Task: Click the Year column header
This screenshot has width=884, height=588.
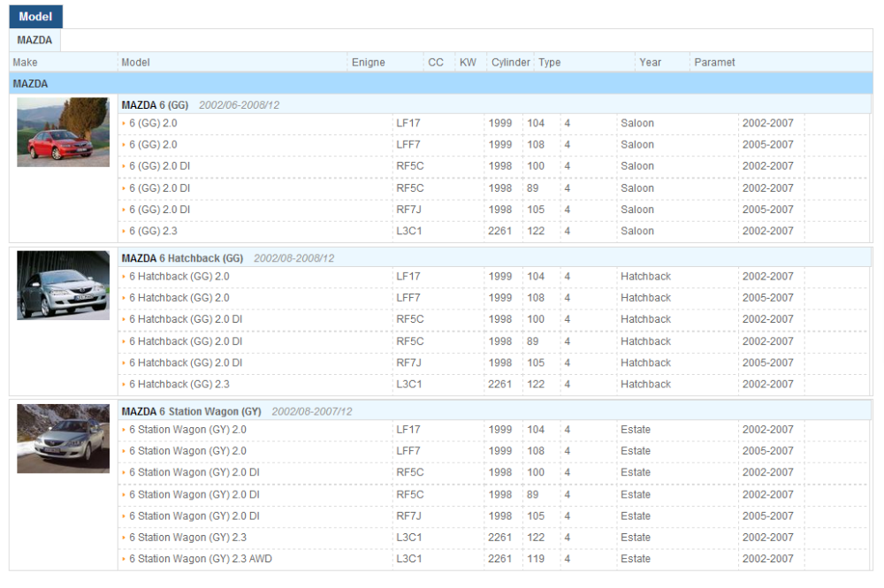Action: coord(650,63)
